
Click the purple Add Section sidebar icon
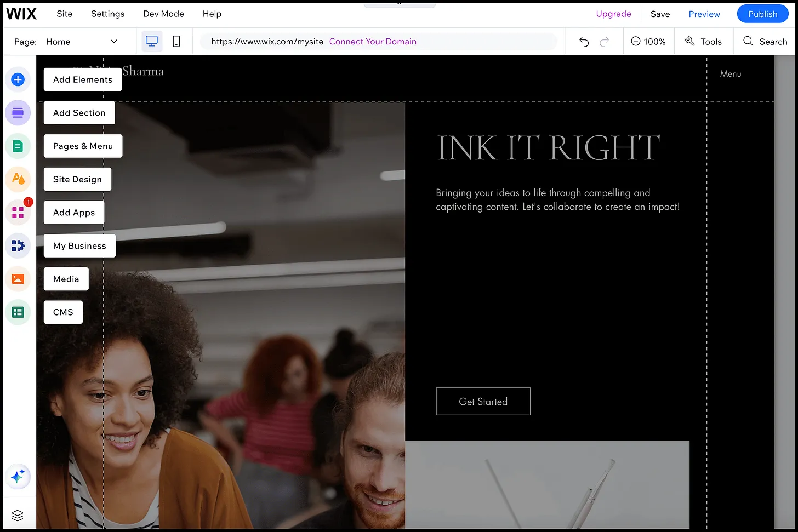tap(18, 113)
